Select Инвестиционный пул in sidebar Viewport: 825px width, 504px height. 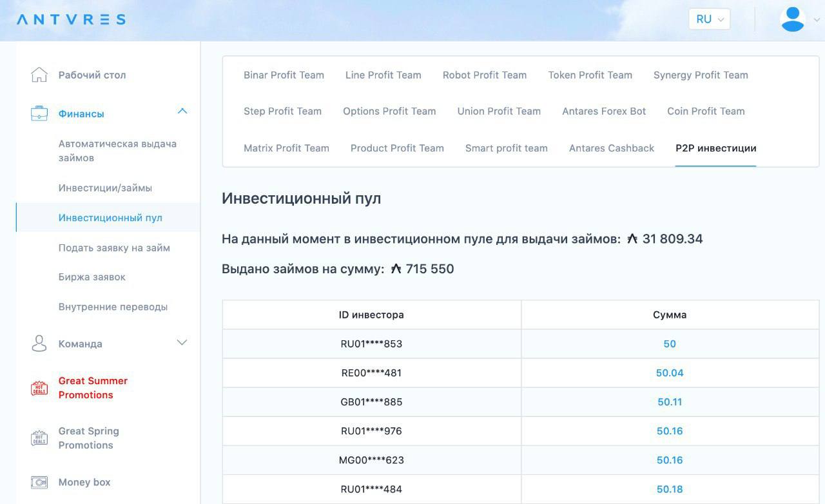click(x=110, y=218)
